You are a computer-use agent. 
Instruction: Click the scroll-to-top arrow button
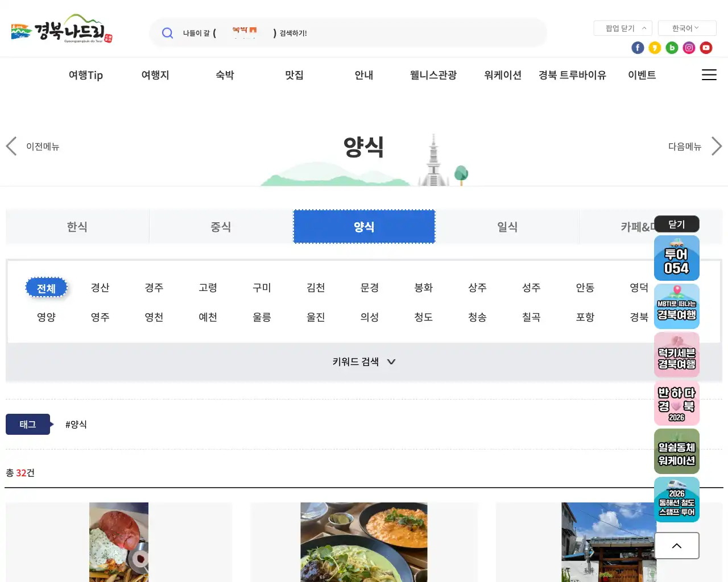(677, 546)
